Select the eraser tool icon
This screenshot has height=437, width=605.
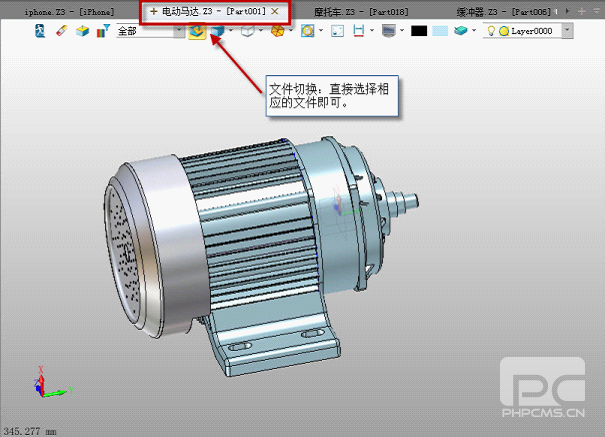(61, 31)
